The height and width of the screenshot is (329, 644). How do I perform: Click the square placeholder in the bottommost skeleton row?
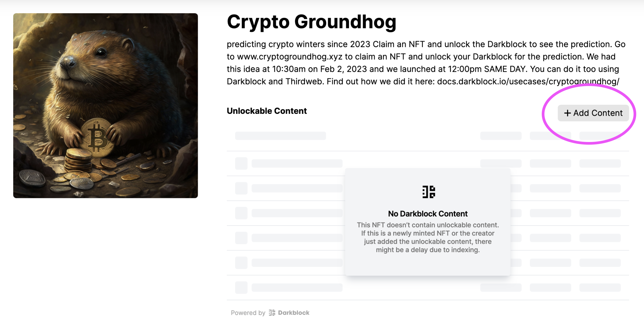tap(241, 287)
